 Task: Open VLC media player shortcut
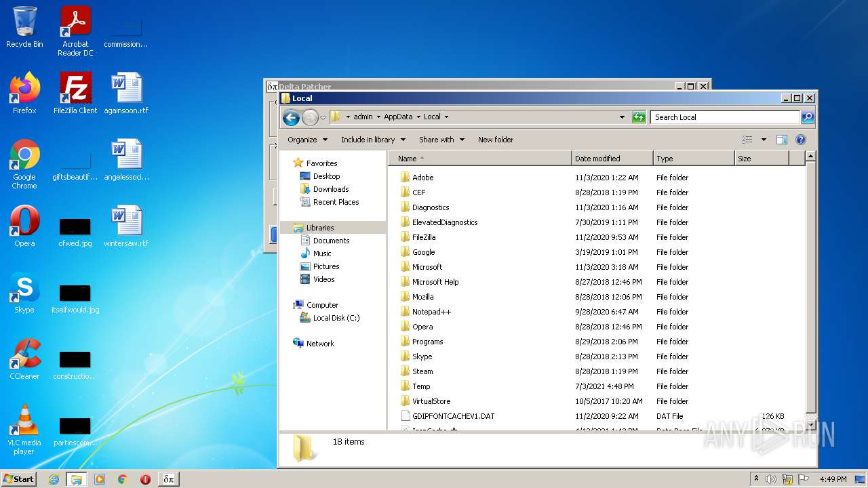(24, 430)
